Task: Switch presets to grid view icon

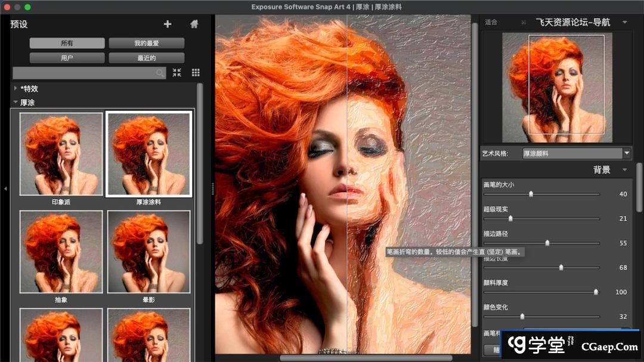Action: [196, 73]
